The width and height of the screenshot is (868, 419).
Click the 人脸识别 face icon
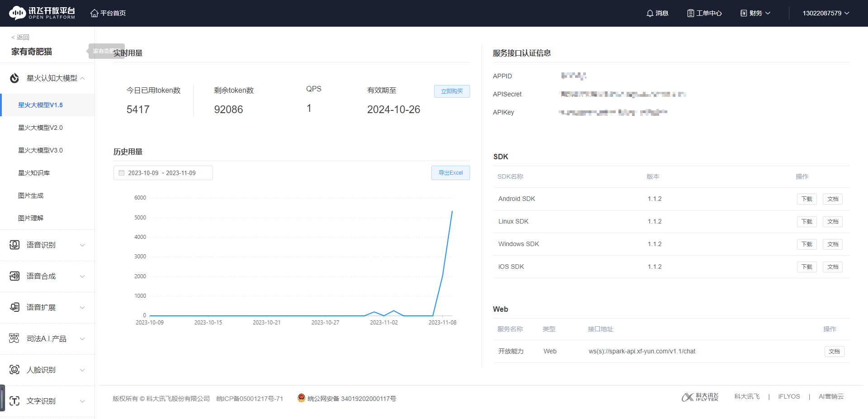[14, 370]
